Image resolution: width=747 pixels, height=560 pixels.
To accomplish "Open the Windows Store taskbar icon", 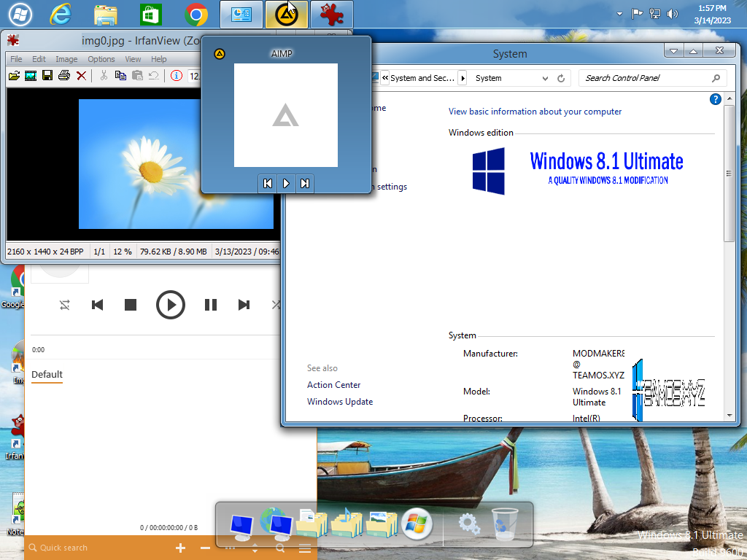I will click(x=150, y=15).
